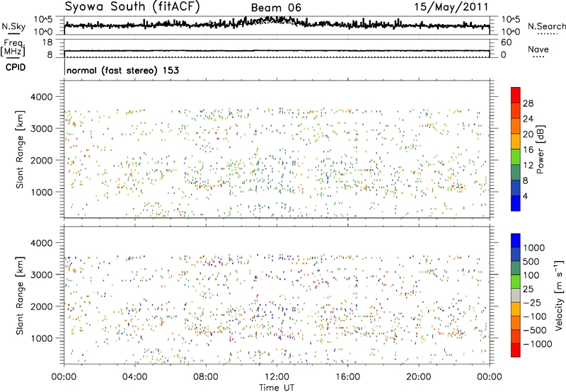Select the blue top segment of Velocity colorbar

[x=516, y=241]
